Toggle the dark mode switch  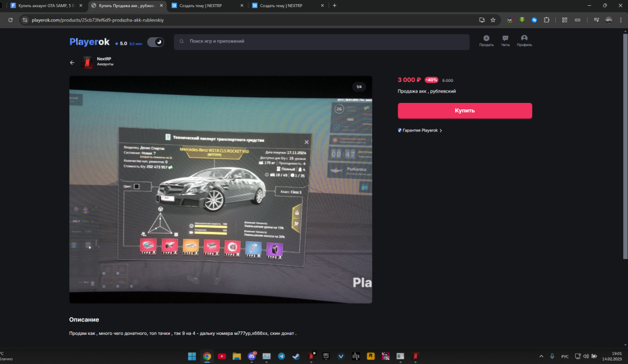(x=155, y=42)
